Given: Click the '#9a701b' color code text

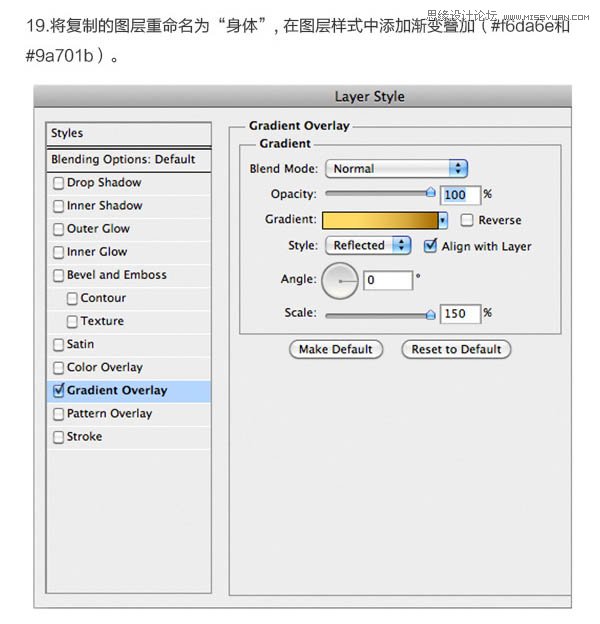Looking at the screenshot, I should pyautogui.click(x=60, y=55).
